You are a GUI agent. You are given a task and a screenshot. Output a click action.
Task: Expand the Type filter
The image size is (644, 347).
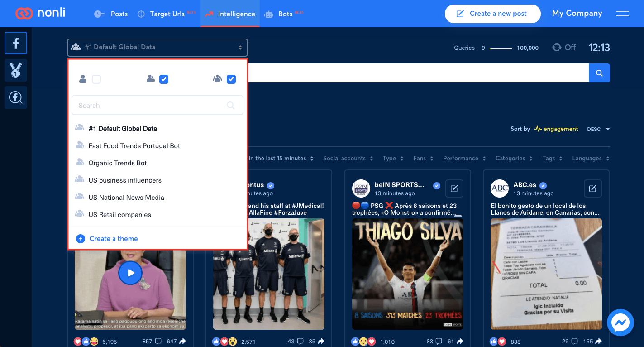[393, 159]
